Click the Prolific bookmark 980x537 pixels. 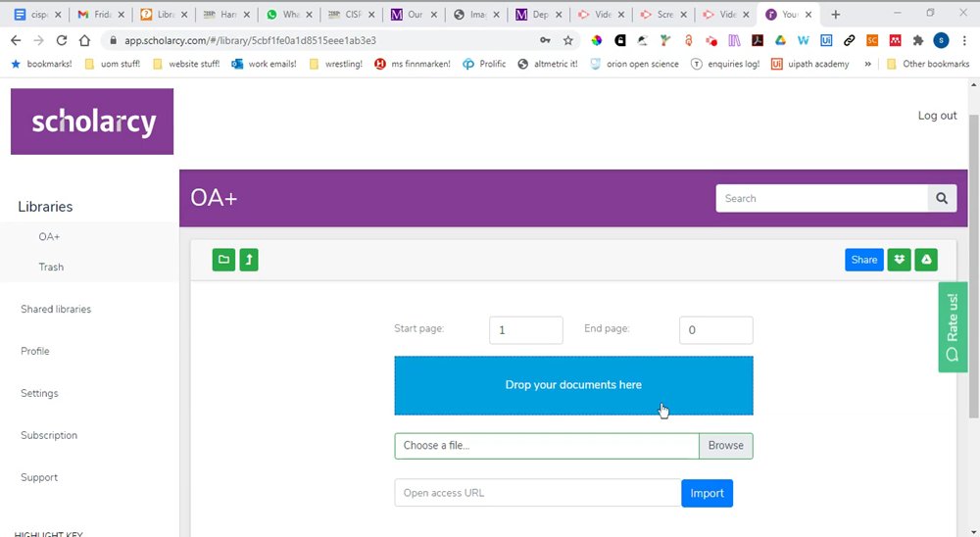484,64
